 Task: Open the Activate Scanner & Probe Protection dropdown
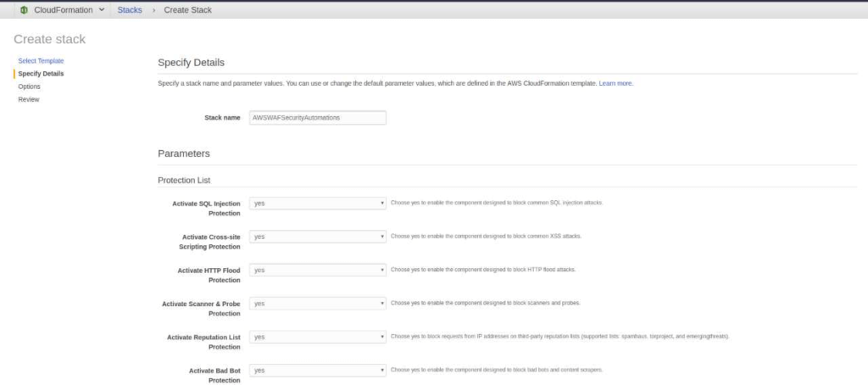click(318, 304)
